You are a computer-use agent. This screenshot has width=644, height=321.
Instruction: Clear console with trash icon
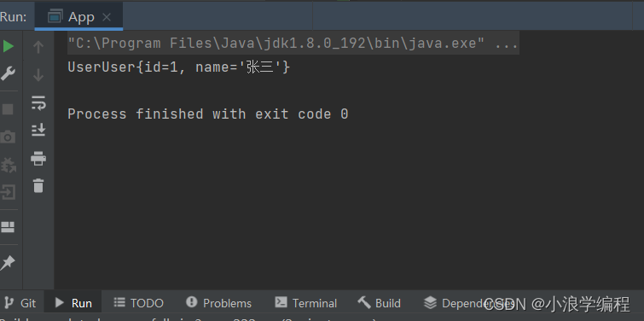coord(38,186)
